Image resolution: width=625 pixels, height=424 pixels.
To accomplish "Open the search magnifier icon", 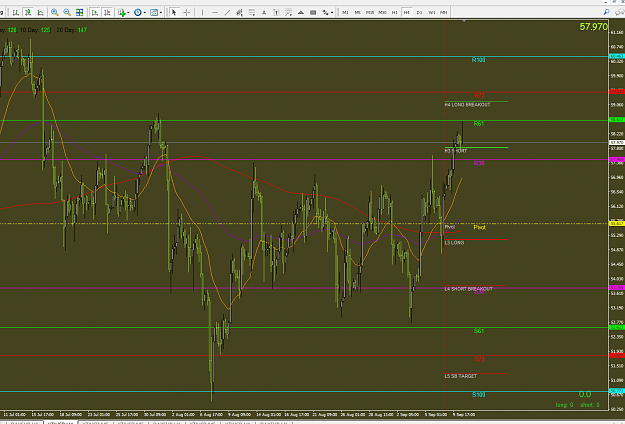I will (x=606, y=12).
